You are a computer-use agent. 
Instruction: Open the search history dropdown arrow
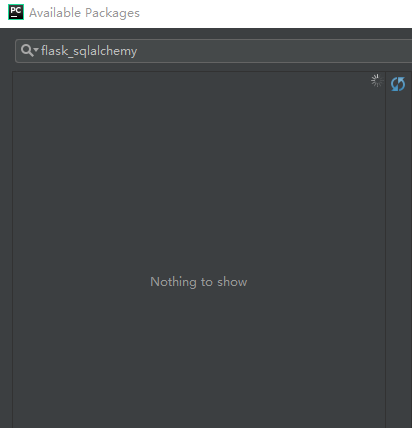(x=36, y=50)
